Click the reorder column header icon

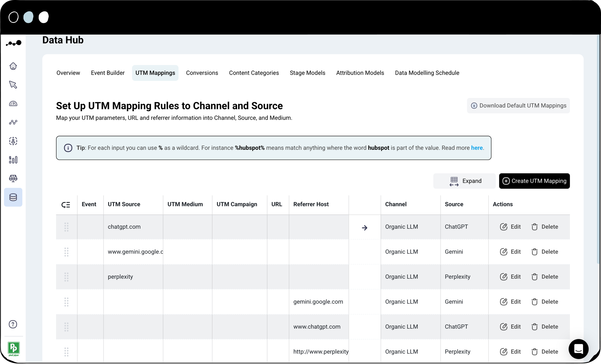click(x=66, y=205)
